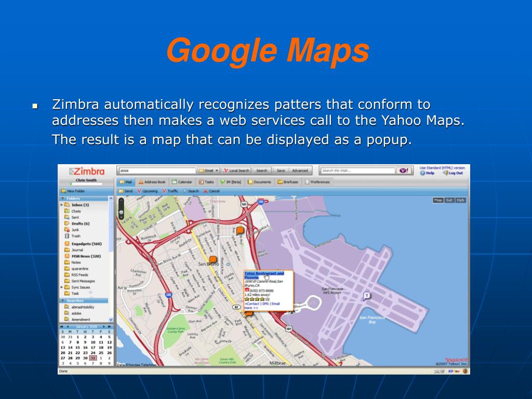
Task: Click SMS in the map popup
Action: [265, 303]
